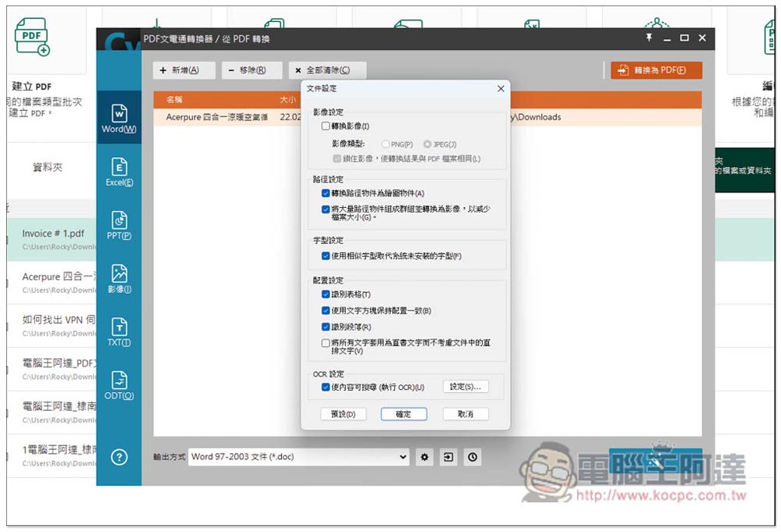Select the Excel conversion icon in sidebar

119,171
